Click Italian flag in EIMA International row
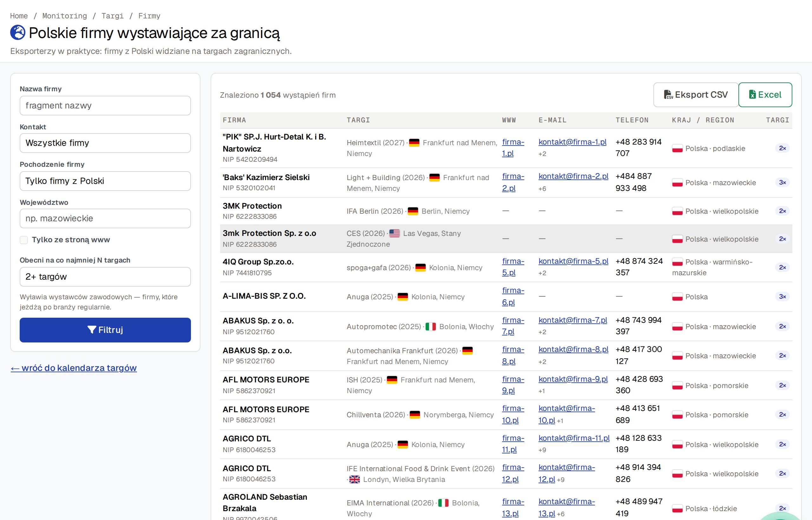Screen dimensions: 812x520 coord(443,503)
